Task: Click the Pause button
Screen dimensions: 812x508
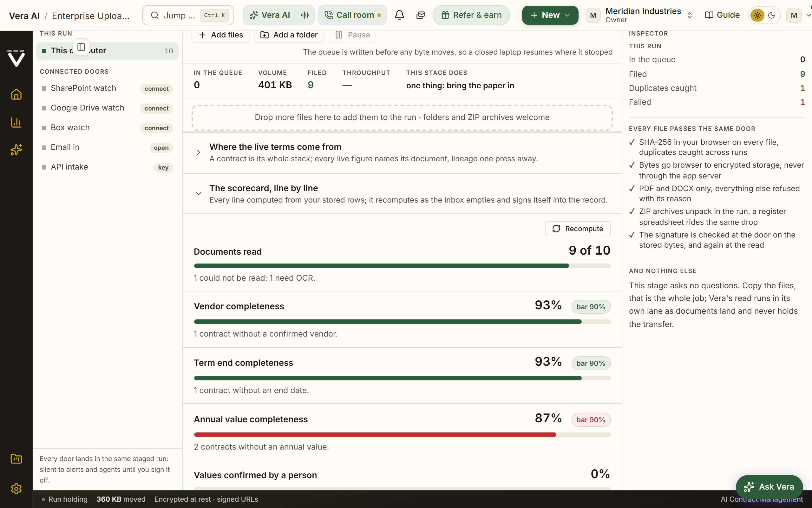Action: [x=352, y=35]
